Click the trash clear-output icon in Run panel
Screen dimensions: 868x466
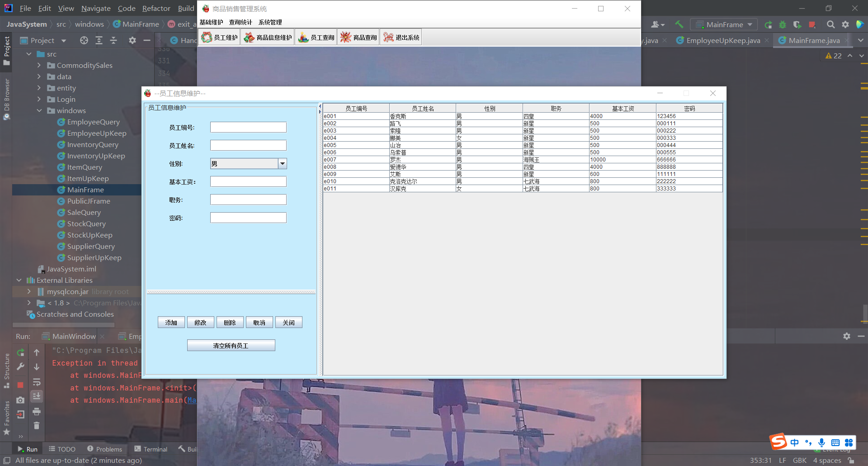click(37, 425)
